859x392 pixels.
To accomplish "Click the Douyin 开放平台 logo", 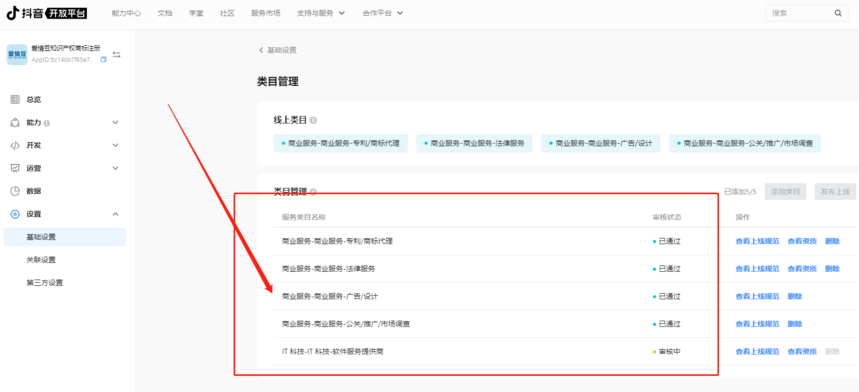I will point(47,14).
